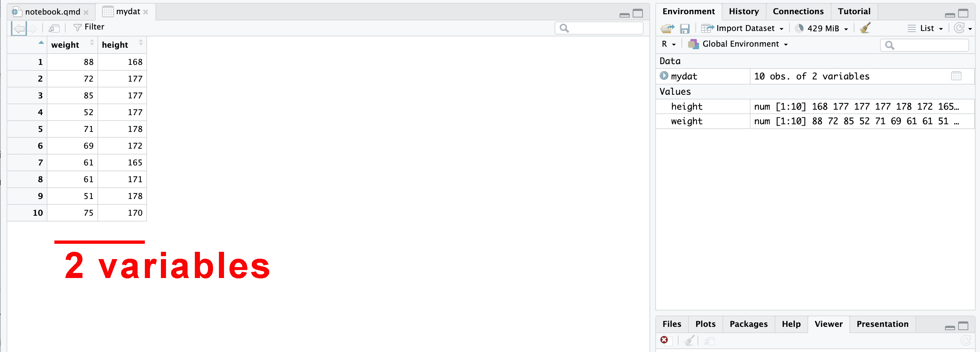Switch to the History tab
Screen dimensions: 980x352
click(743, 11)
